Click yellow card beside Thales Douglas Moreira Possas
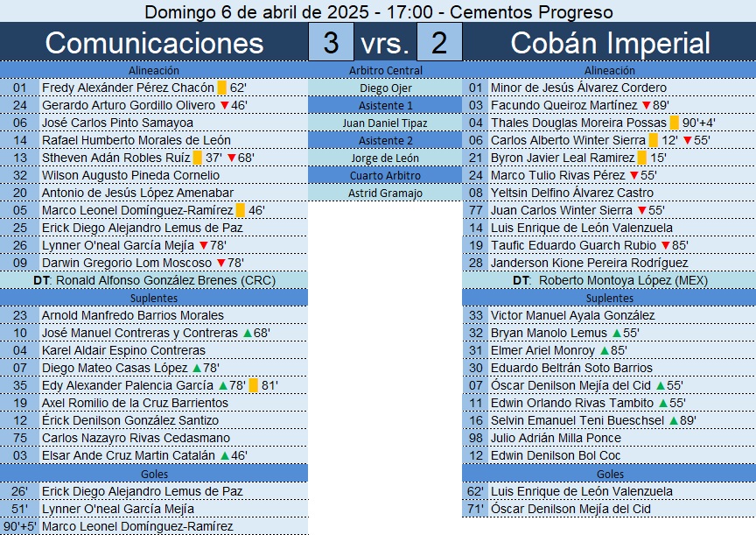The width and height of the screenshot is (756, 535). pos(674,123)
